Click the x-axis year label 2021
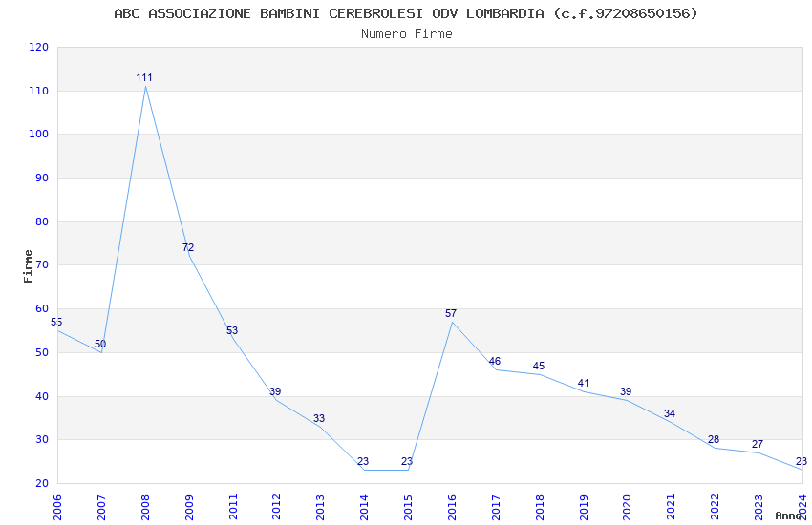The width and height of the screenshot is (812, 525). tap(671, 508)
